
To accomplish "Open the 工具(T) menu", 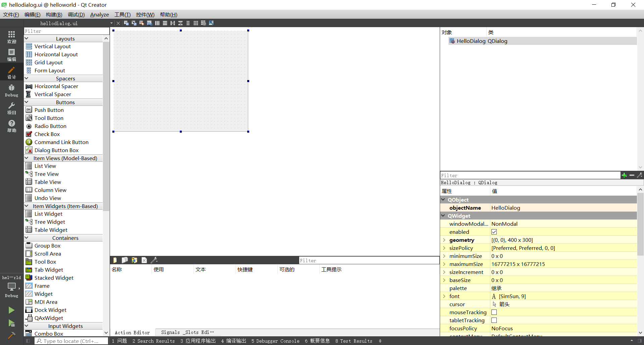I will coord(122,15).
